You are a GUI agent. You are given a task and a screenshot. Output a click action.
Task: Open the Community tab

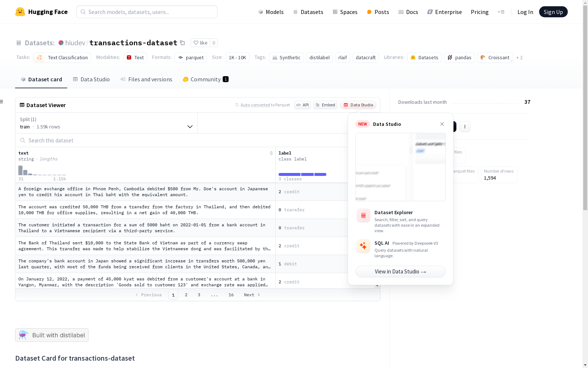pos(206,79)
